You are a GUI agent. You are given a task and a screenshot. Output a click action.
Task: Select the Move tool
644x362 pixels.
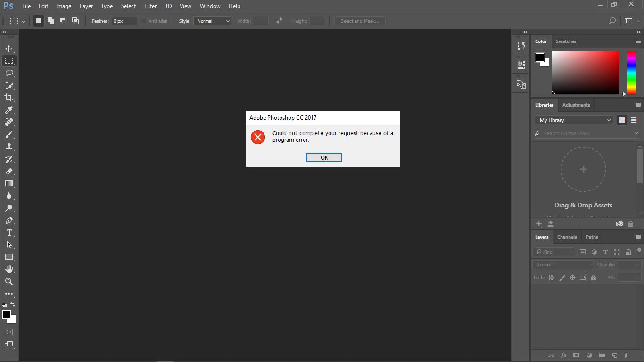tap(10, 48)
